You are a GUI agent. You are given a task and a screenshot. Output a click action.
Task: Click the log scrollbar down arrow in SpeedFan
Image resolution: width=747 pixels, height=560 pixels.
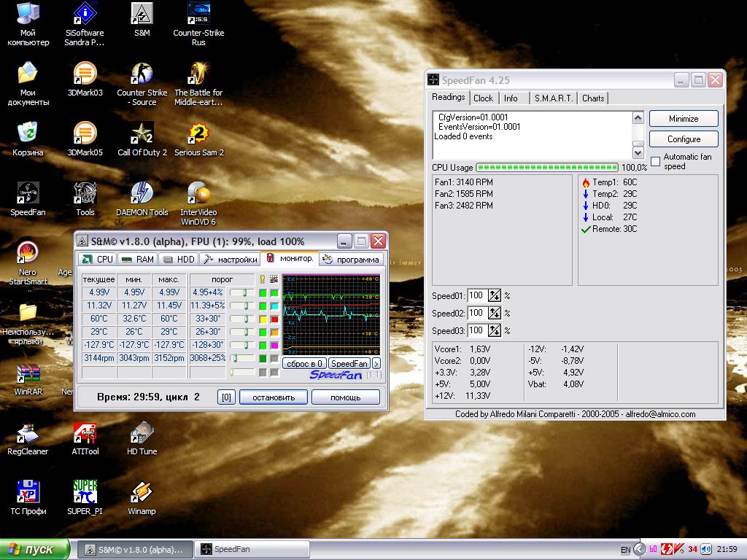638,153
